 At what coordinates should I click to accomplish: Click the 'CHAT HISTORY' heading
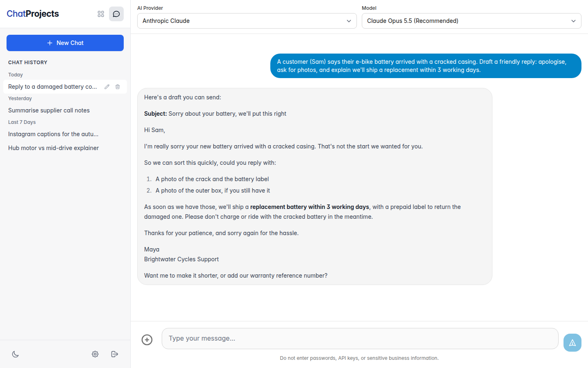pos(28,63)
